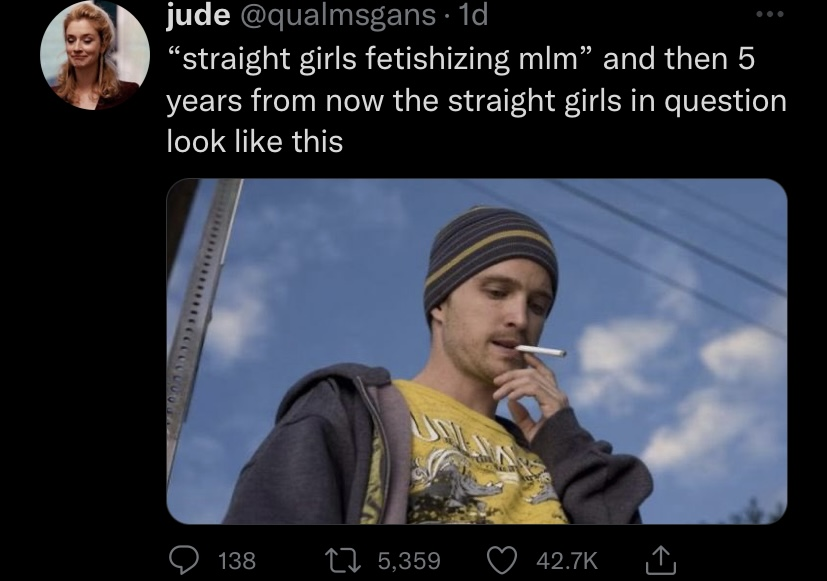
Task: Open tweet details via 'look like this' text
Action: [x=255, y=141]
